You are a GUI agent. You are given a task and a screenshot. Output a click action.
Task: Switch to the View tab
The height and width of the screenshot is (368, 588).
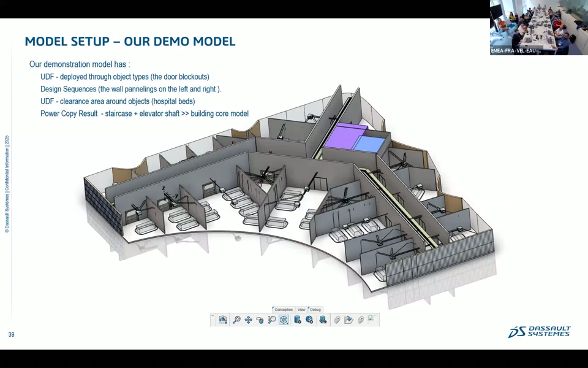click(301, 310)
